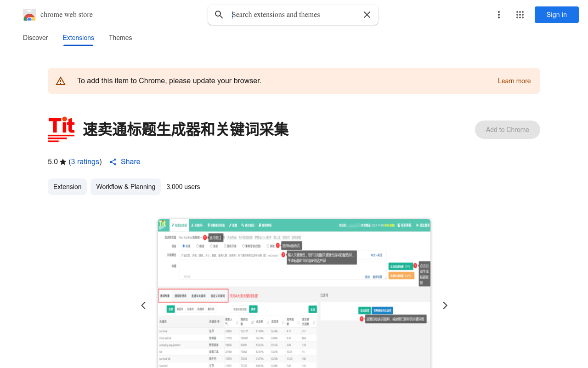Focus the Search extensions and themes field

294,15
